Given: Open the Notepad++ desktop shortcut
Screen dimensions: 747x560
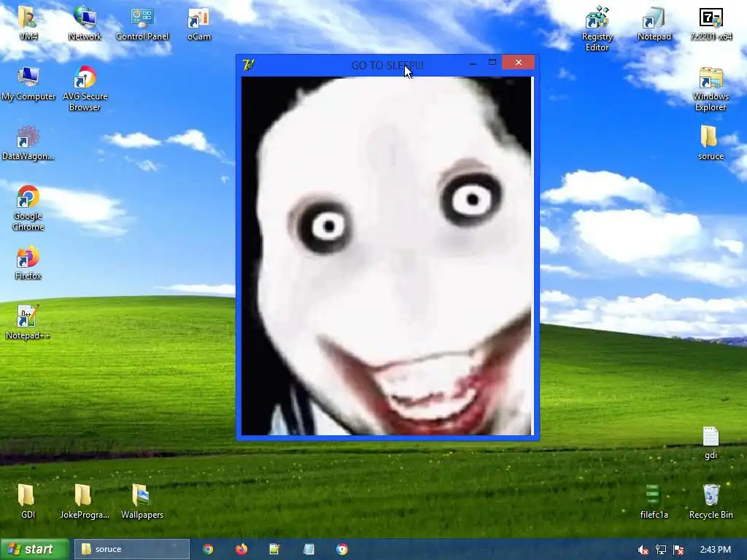Looking at the screenshot, I should (x=28, y=322).
